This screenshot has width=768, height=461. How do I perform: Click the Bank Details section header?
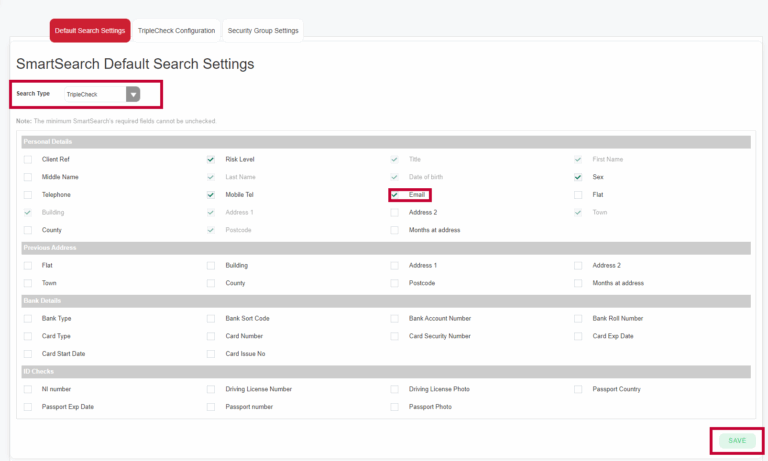[386, 301]
